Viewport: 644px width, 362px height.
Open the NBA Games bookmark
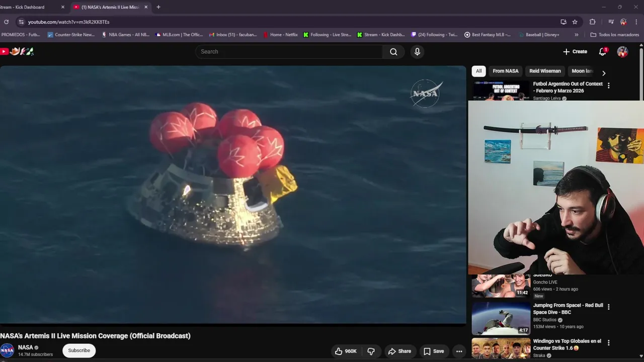125,35
